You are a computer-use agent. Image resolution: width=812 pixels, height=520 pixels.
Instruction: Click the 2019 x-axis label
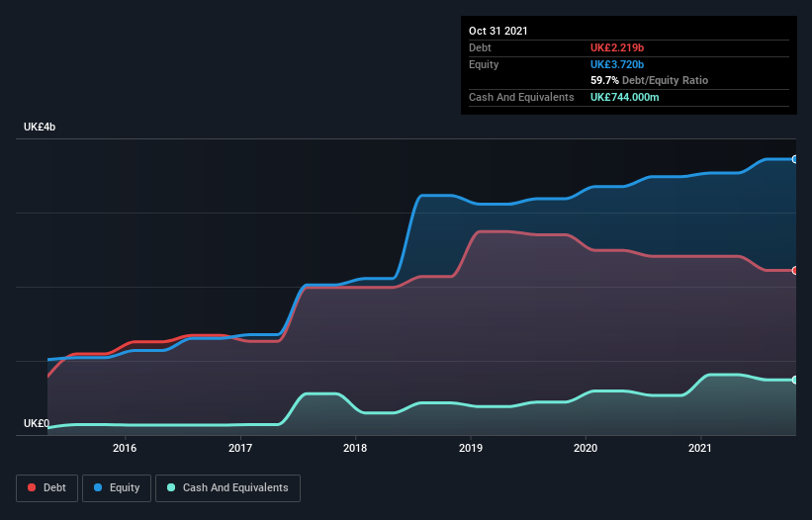(x=471, y=448)
